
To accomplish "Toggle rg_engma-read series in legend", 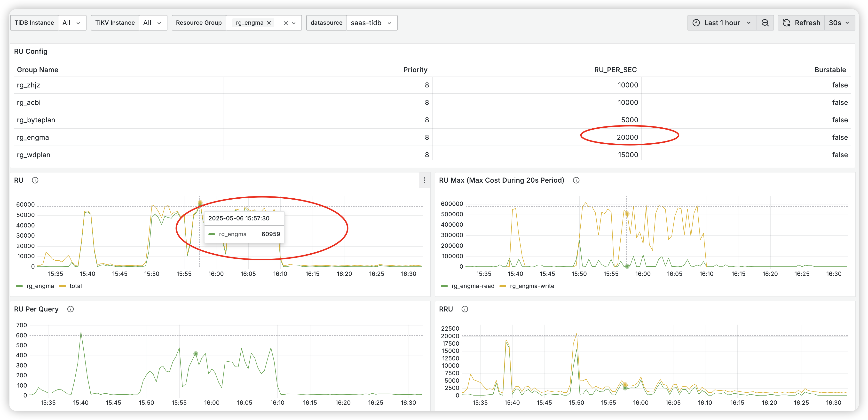I will click(473, 286).
